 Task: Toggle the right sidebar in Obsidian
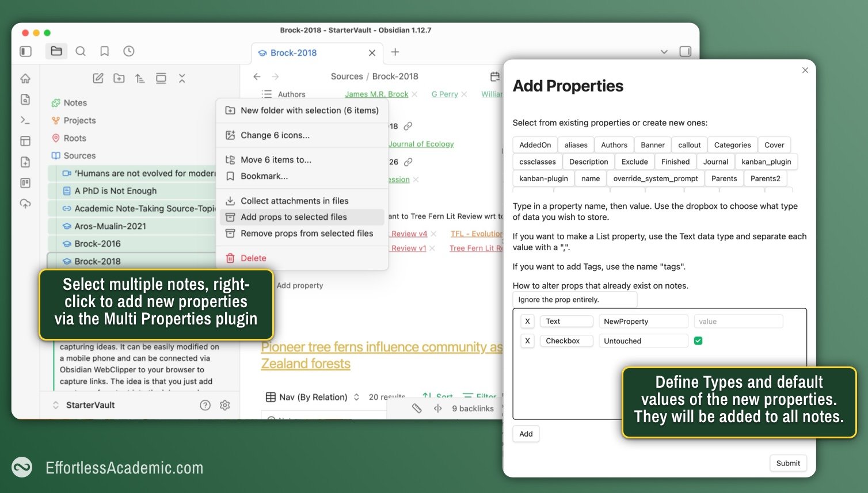pos(685,51)
